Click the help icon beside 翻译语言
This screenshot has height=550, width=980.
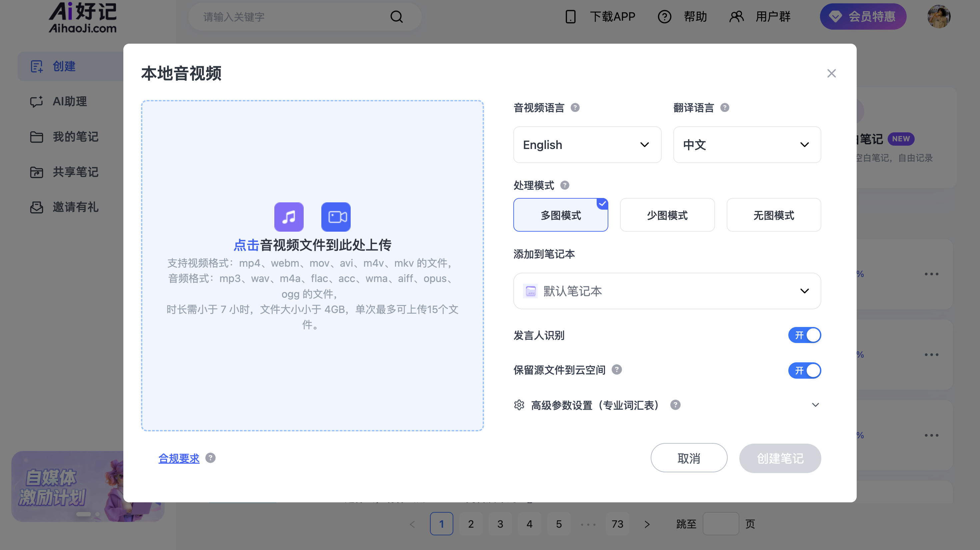(x=724, y=108)
